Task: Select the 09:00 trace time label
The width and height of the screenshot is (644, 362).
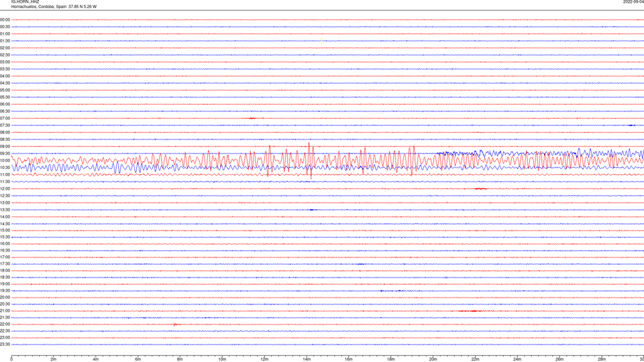Action: pyautogui.click(x=5, y=147)
